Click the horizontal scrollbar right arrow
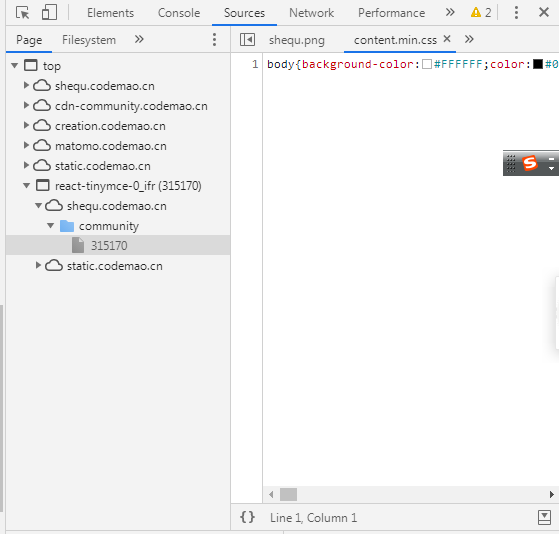 (x=552, y=494)
